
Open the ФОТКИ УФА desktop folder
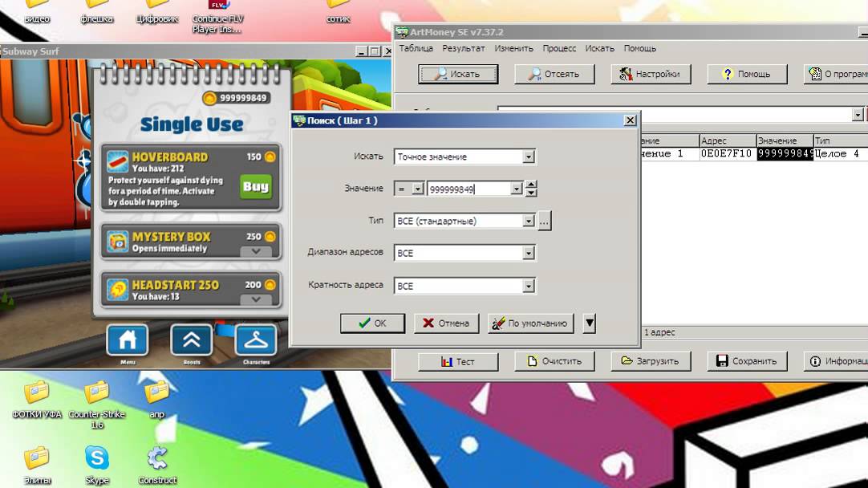click(x=37, y=399)
